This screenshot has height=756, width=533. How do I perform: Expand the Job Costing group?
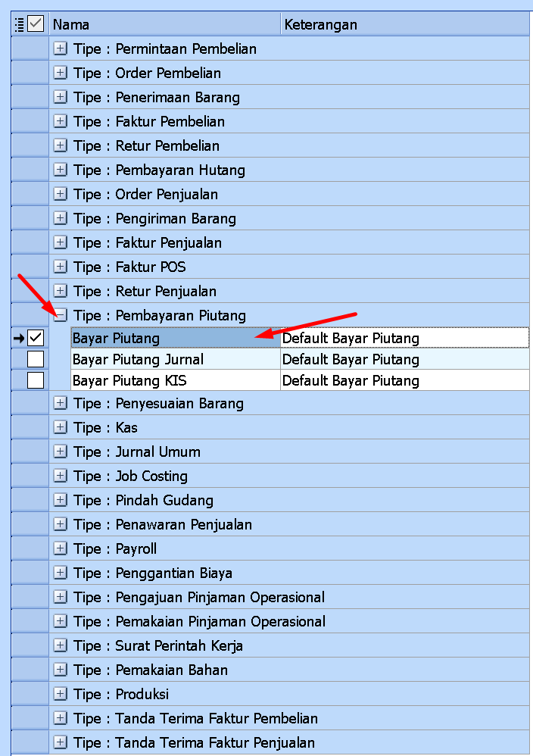[61, 476]
